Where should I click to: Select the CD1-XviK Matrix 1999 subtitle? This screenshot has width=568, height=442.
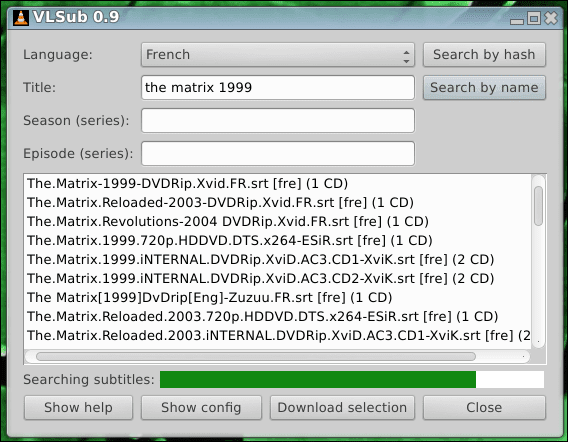coord(260,259)
